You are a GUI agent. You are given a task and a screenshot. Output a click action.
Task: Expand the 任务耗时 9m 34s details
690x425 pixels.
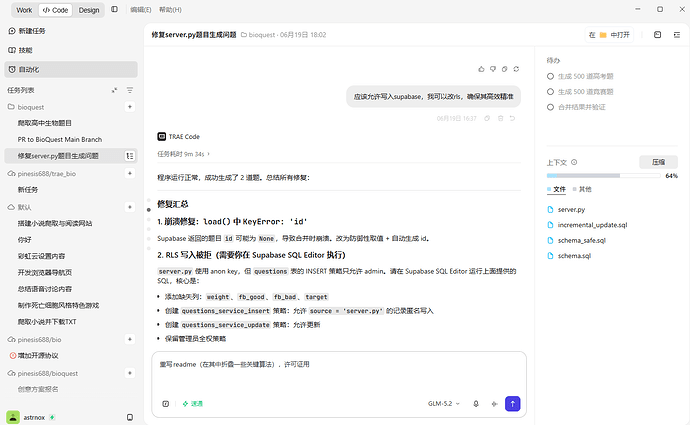(x=184, y=154)
